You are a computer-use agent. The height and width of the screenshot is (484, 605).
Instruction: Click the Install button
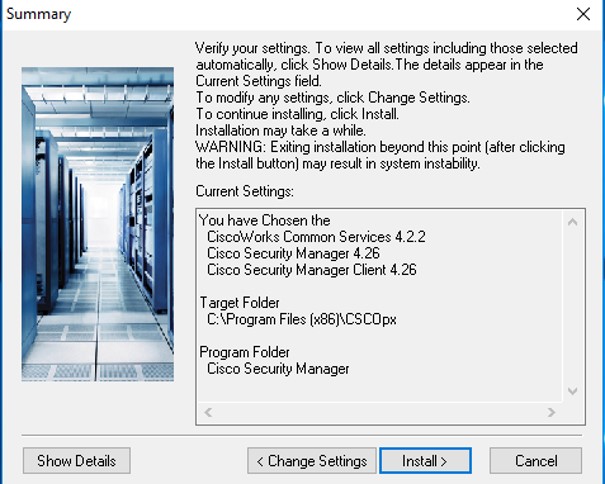[x=425, y=460]
